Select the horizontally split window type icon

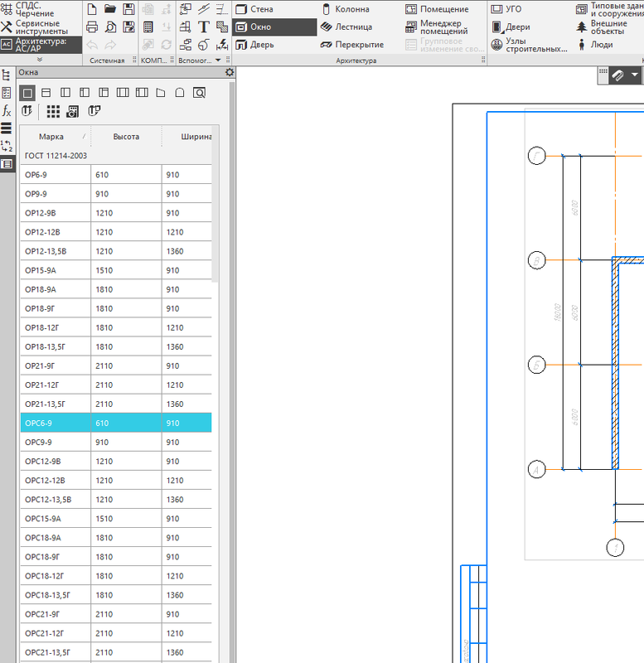46,93
